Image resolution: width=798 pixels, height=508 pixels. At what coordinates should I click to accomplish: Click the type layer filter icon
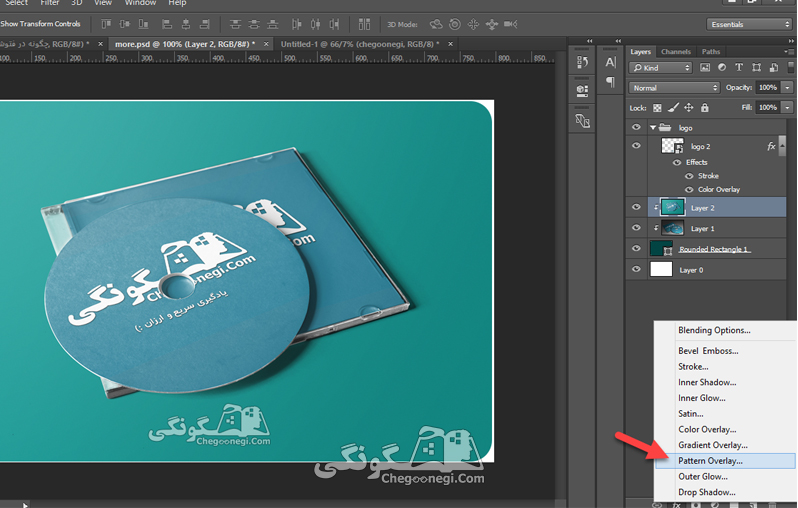[739, 68]
